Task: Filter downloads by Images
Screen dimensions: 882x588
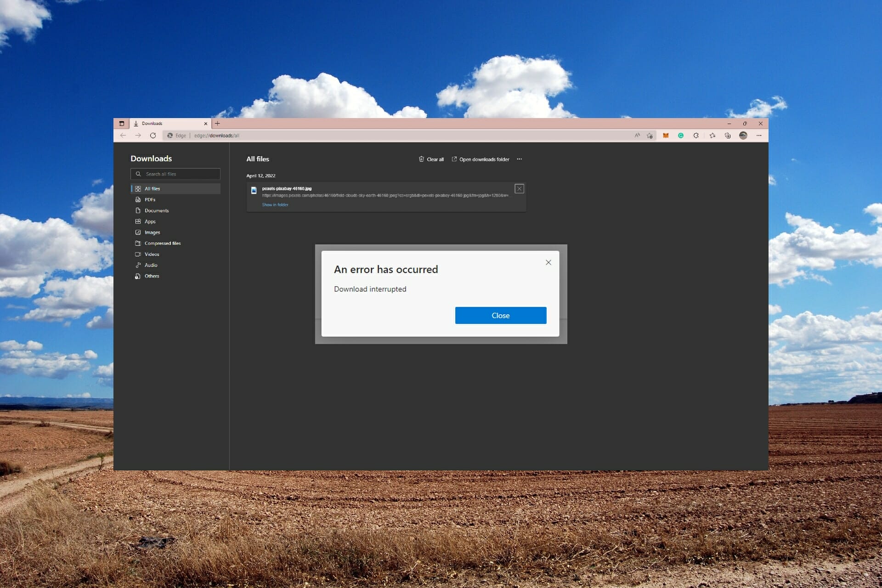Action: point(175,232)
